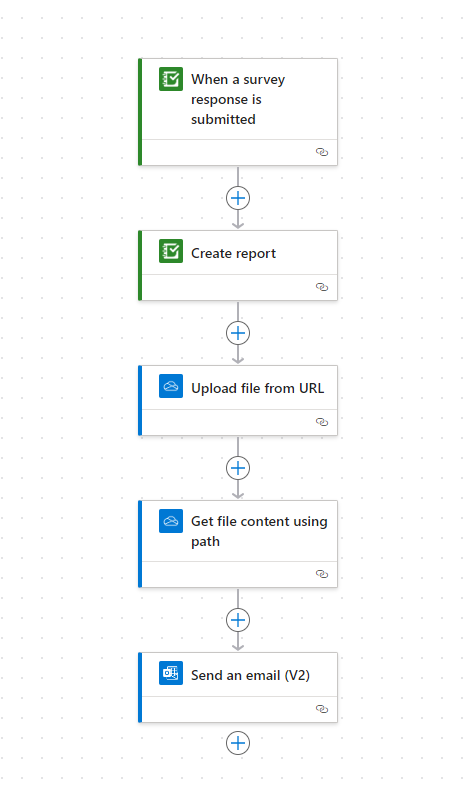The width and height of the screenshot is (470, 796).
Task: Select the 'When a survey response is submitted' card
Action: pos(238,112)
